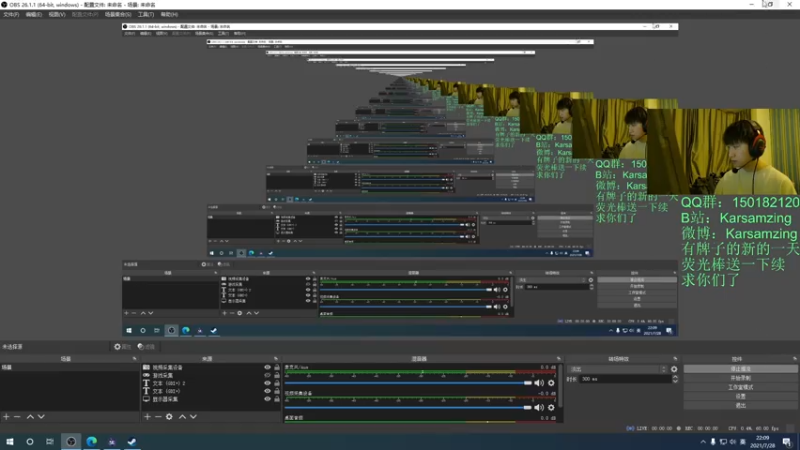The height and width of the screenshot is (450, 800).
Task: Remove the selected source with minus icon
Action: coord(158,417)
